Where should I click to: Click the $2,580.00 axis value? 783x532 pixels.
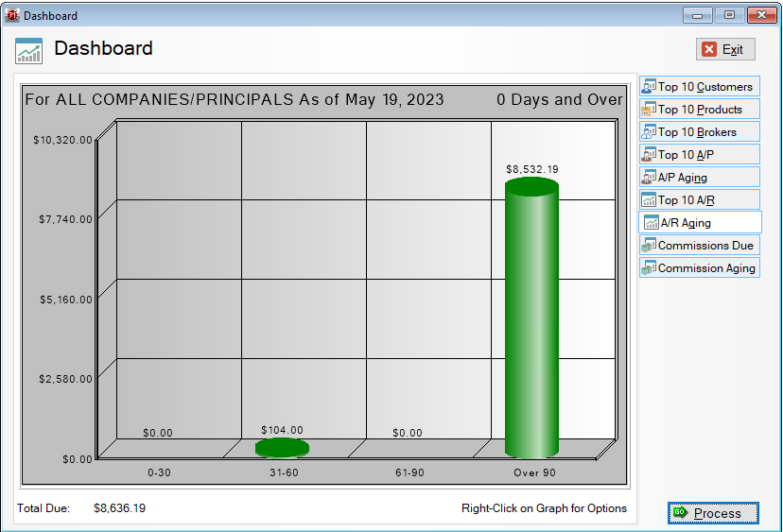(x=66, y=379)
